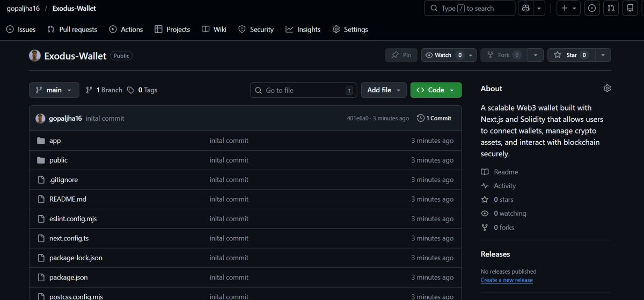Open pull requests icon in the top bar
644x300 pixels.
[611, 9]
